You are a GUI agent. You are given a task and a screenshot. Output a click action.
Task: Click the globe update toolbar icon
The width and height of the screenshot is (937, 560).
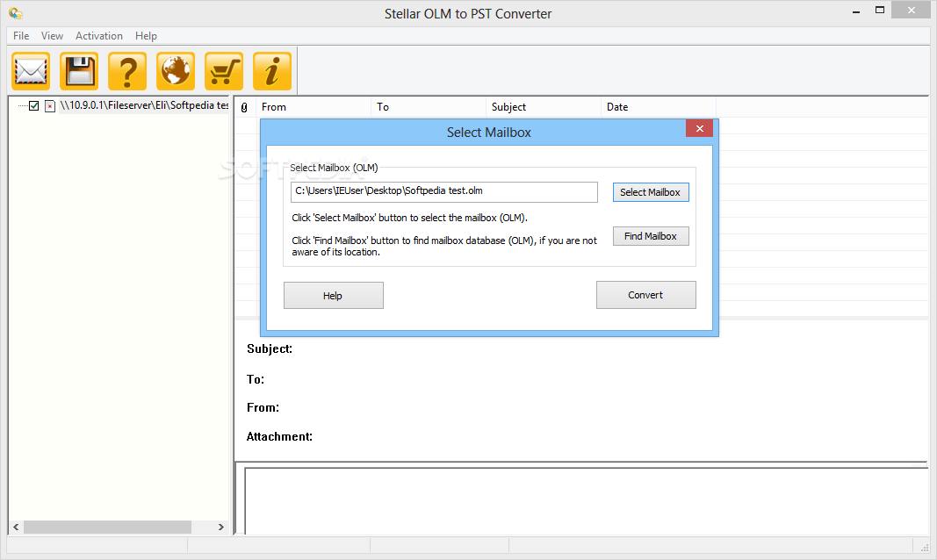tap(176, 71)
